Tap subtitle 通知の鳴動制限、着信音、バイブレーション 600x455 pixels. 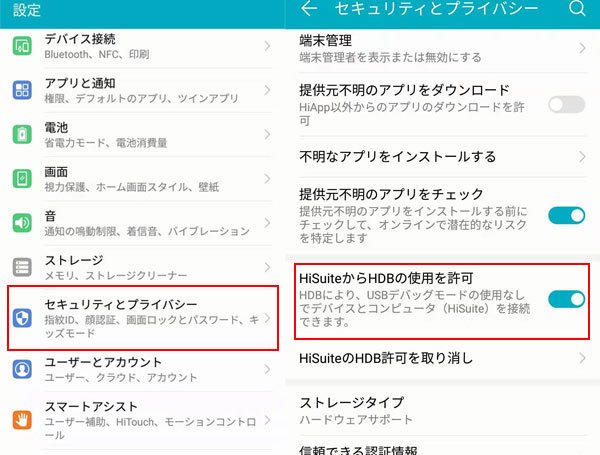click(x=147, y=231)
